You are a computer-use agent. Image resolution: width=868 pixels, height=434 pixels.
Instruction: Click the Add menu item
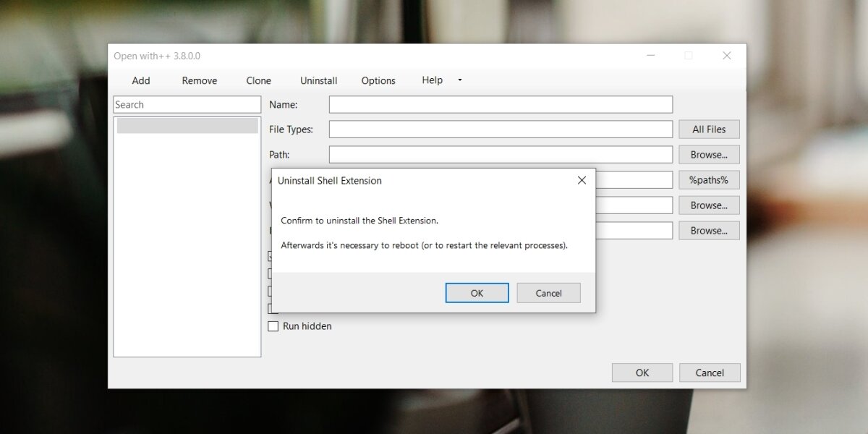tap(141, 80)
